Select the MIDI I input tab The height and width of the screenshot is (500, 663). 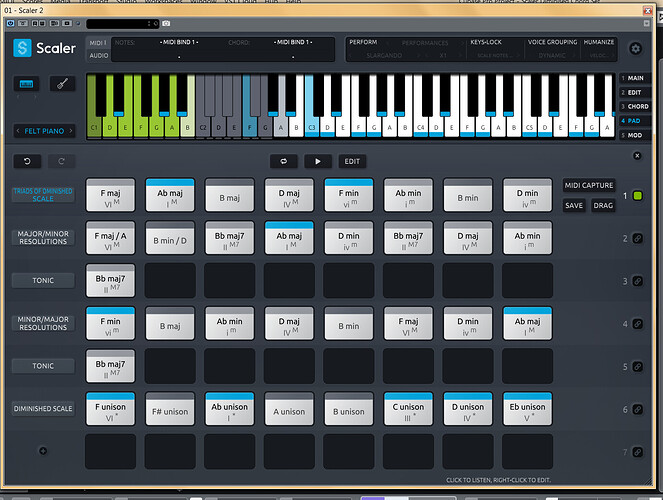coord(98,43)
